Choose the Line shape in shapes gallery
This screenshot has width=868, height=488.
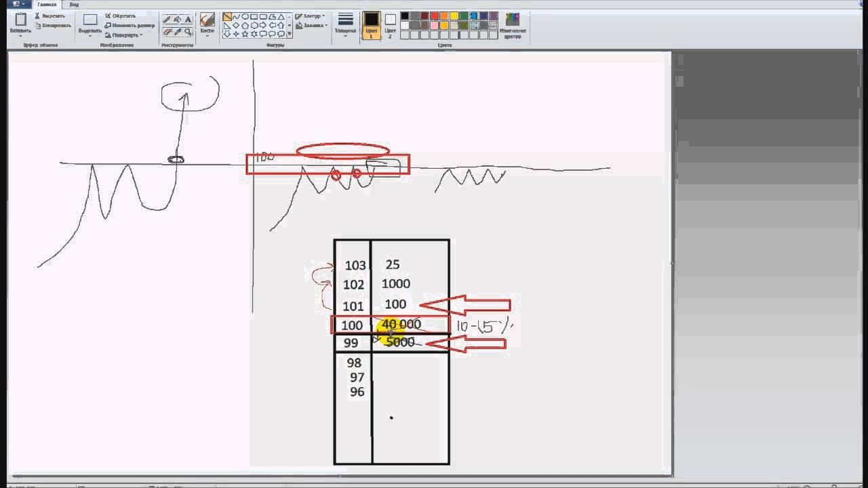[x=227, y=16]
